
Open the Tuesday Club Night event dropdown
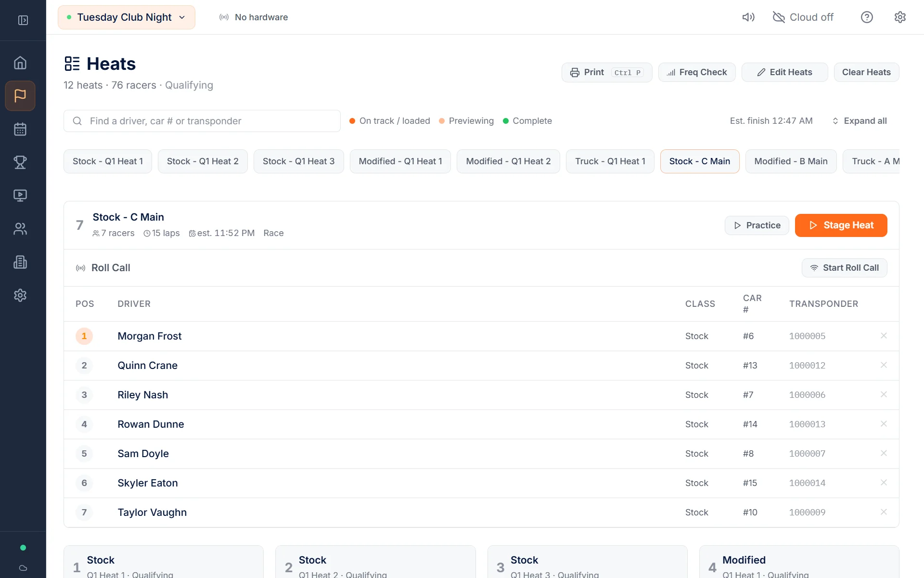tap(127, 17)
